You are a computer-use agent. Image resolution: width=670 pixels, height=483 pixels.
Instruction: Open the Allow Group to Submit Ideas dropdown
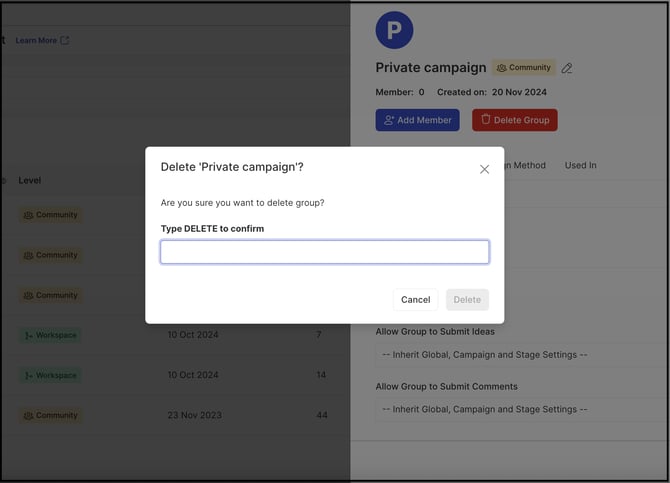522,355
